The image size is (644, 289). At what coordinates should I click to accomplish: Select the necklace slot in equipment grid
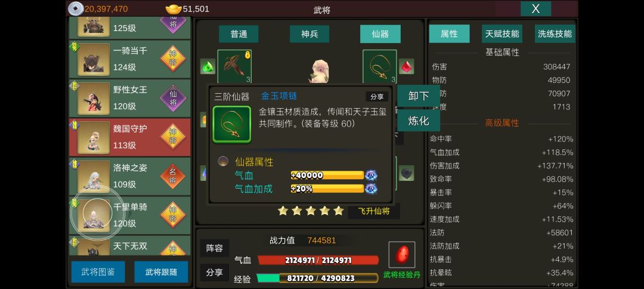379,67
